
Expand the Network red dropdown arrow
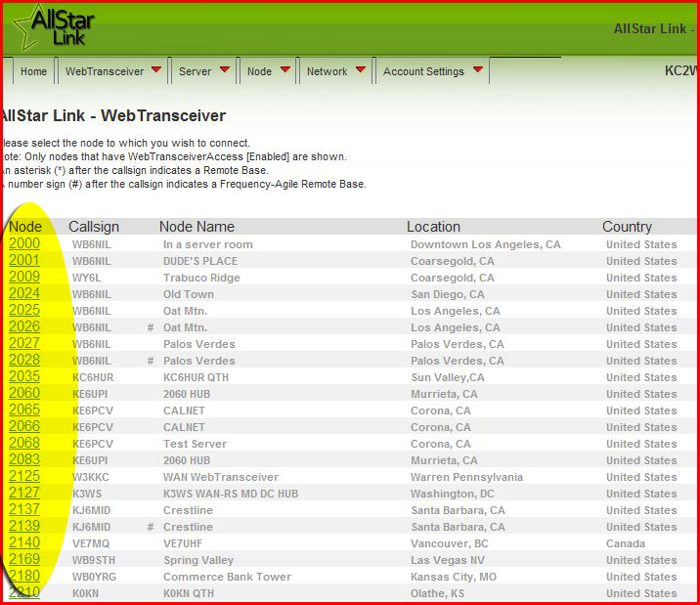(x=361, y=69)
